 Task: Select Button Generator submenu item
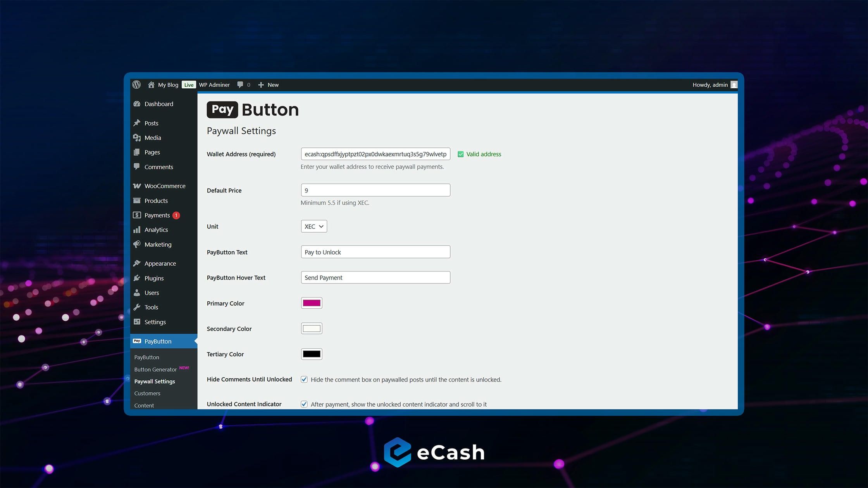[x=155, y=369]
